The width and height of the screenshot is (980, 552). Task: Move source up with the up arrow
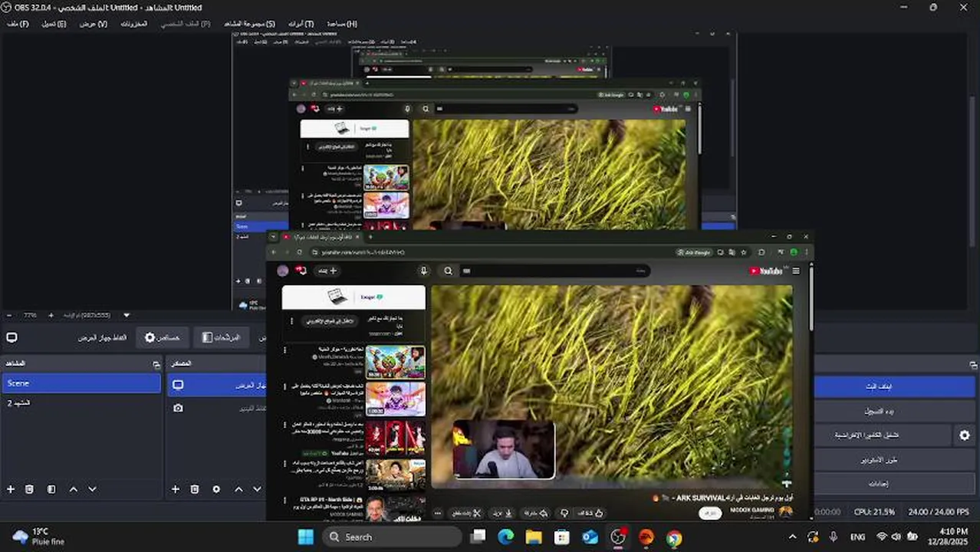[x=238, y=489]
